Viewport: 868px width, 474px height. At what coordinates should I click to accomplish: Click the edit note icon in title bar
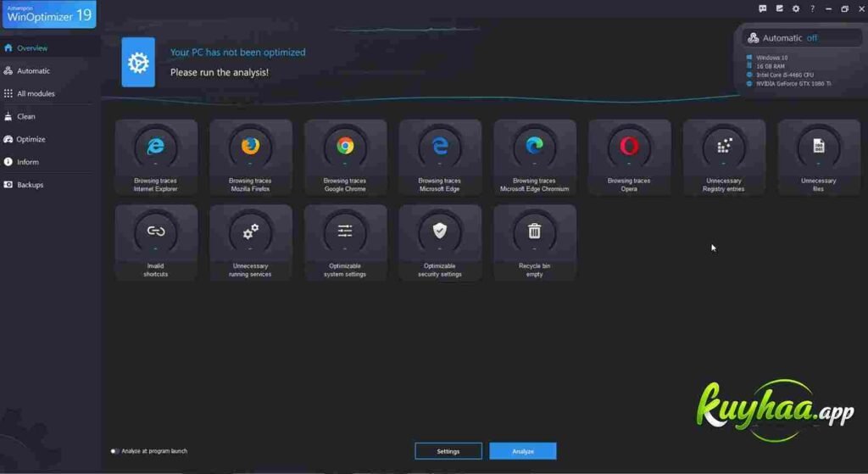[x=779, y=8]
